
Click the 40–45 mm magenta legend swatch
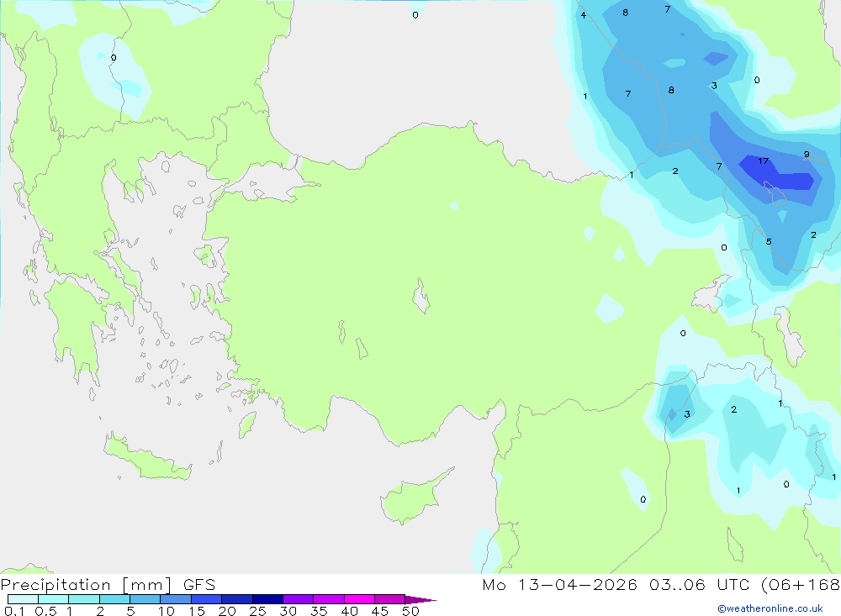pos(359,599)
